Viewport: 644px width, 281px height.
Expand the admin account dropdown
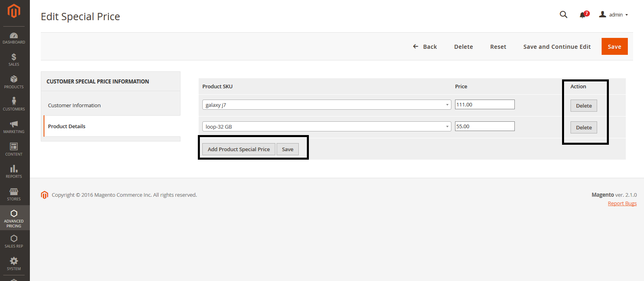614,15
